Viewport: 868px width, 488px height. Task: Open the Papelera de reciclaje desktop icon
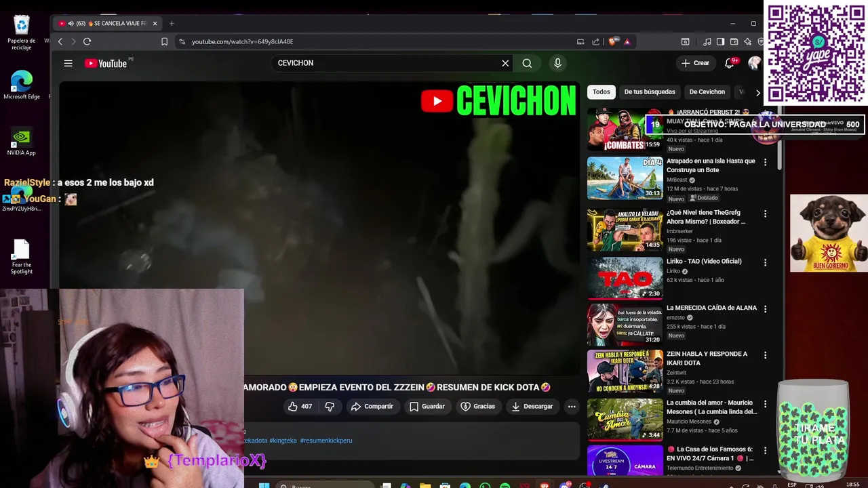coord(22,33)
